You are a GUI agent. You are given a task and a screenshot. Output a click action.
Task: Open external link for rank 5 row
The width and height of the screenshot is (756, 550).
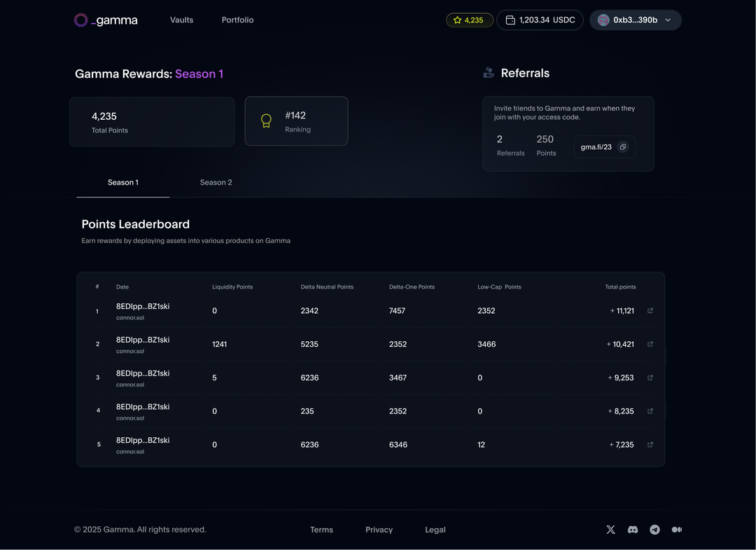[x=650, y=445]
